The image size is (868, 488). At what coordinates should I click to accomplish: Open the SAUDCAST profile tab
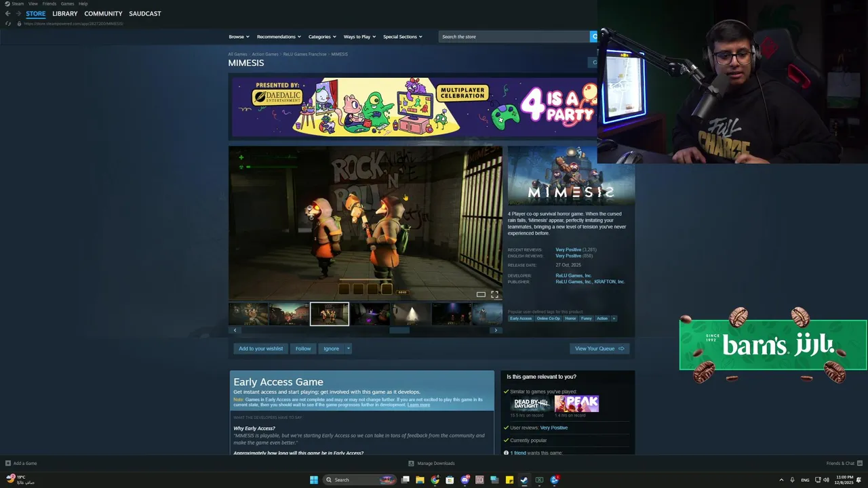click(x=145, y=14)
